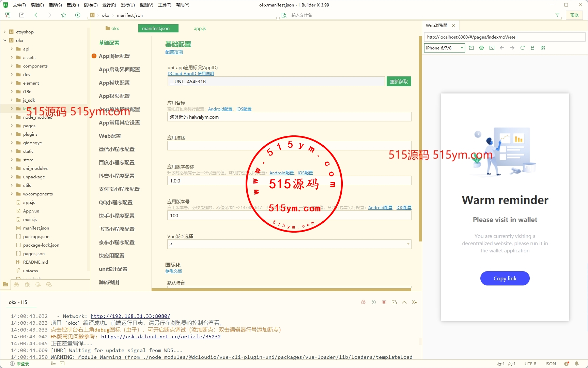Click the 重新获取 button next to AppID
The width and height of the screenshot is (588, 368).
[399, 82]
